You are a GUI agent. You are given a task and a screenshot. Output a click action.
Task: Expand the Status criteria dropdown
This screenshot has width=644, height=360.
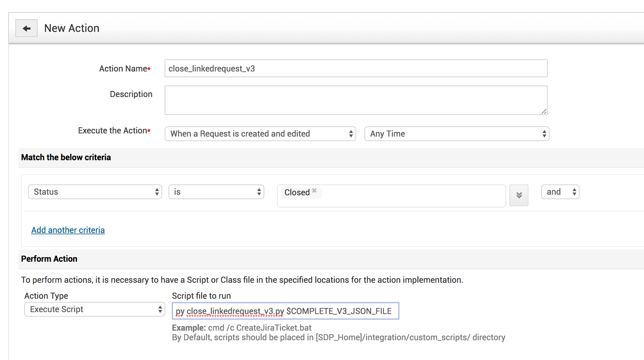tap(95, 192)
